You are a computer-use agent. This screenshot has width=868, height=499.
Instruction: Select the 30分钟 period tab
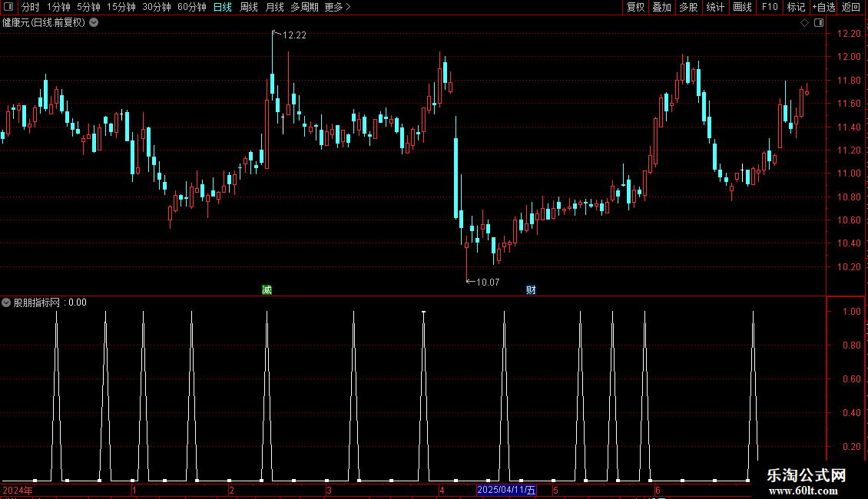pyautogui.click(x=156, y=7)
